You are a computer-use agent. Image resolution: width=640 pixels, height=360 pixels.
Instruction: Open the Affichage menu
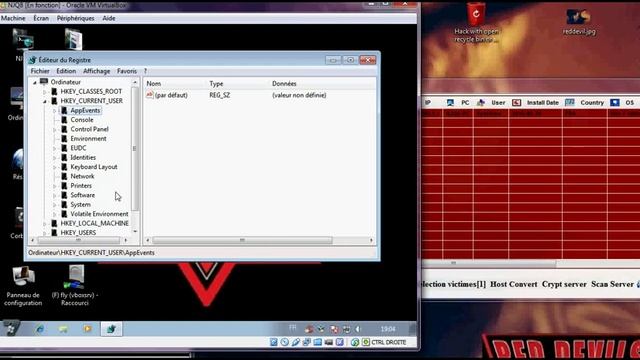97,71
